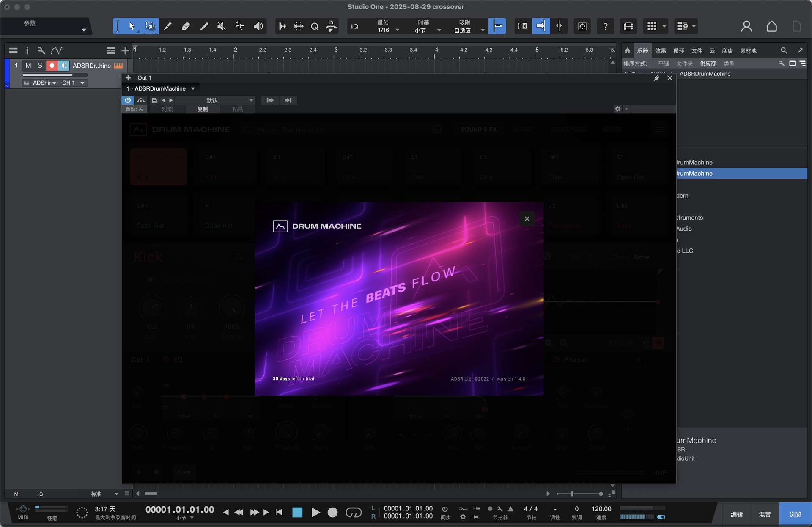
Task: Click the browser home icon
Action: pos(628,51)
